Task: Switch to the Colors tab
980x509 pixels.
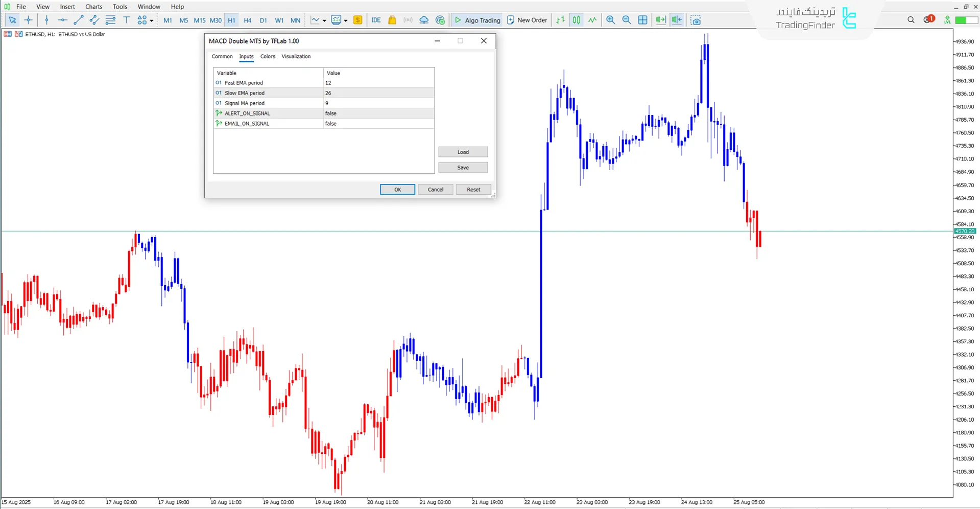Action: [x=267, y=56]
